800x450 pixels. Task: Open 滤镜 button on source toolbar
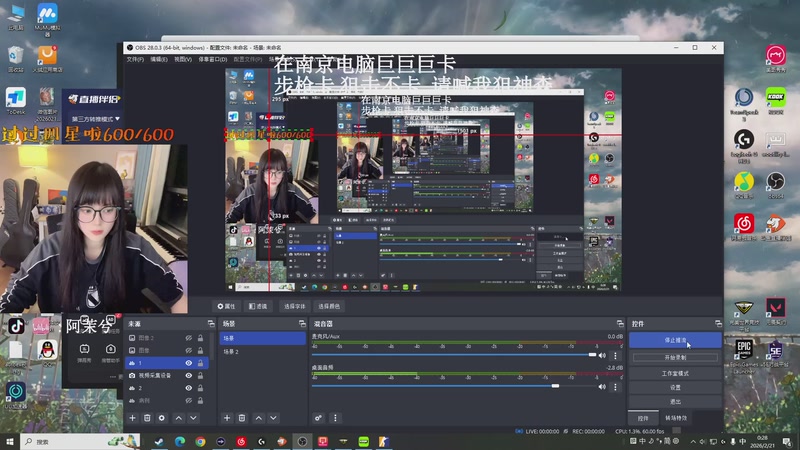258,306
